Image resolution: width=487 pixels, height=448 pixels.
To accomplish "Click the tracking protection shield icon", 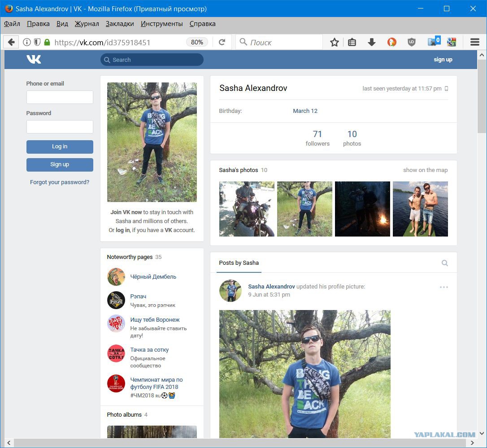I will pos(37,42).
